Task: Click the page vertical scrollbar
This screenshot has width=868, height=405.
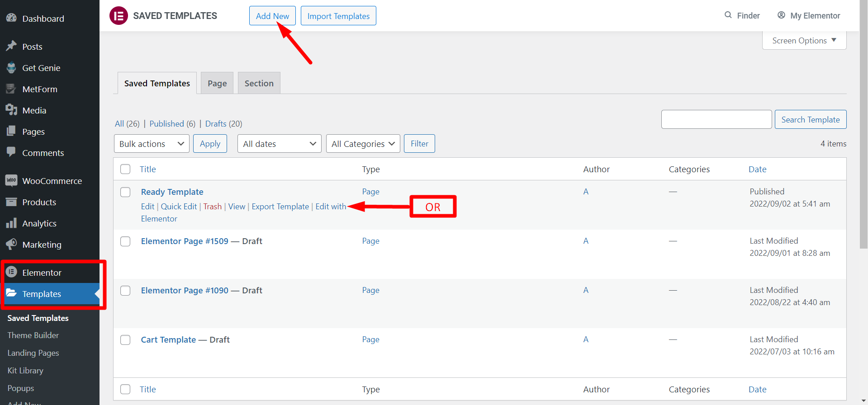Action: pyautogui.click(x=863, y=124)
